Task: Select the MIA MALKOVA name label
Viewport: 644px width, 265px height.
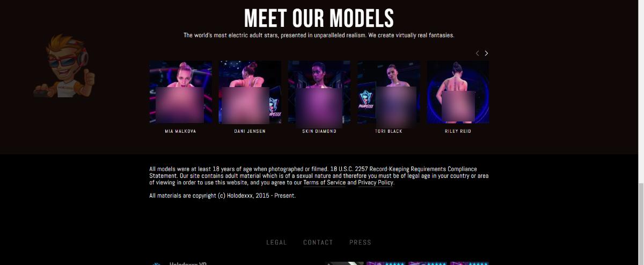Action: (x=180, y=131)
